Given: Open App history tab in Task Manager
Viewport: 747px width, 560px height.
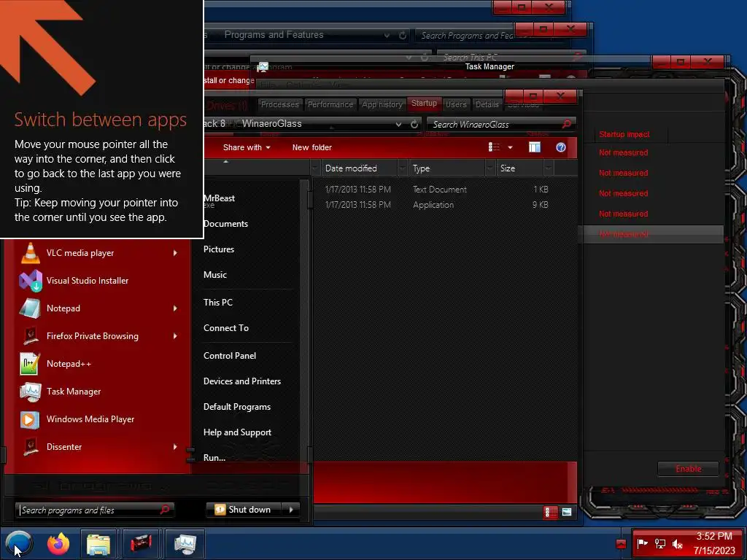Looking at the screenshot, I should [382, 104].
